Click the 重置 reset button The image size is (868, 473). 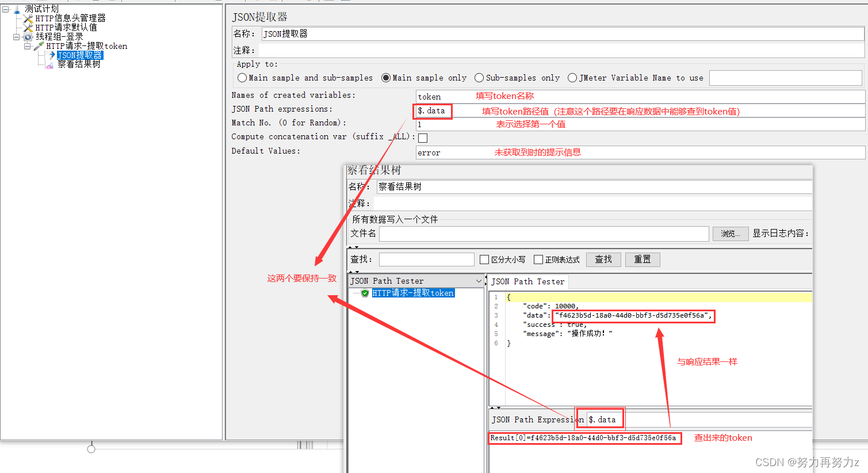643,260
